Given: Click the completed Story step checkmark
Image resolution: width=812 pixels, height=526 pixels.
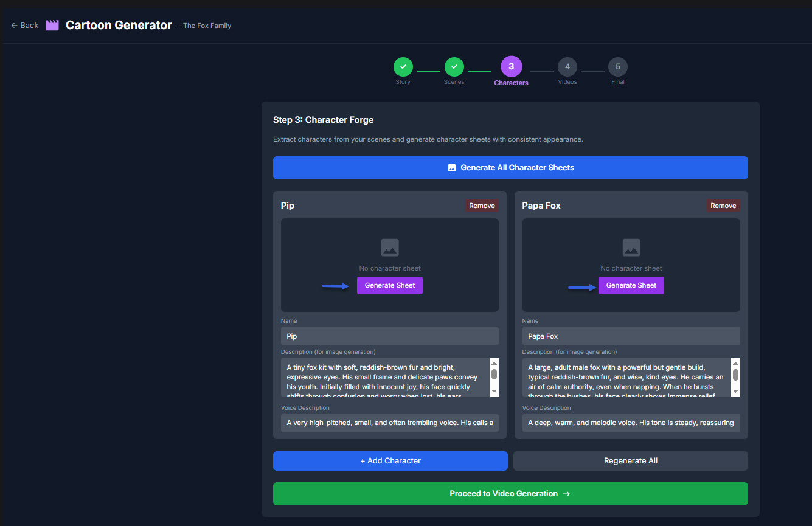Looking at the screenshot, I should (x=403, y=67).
